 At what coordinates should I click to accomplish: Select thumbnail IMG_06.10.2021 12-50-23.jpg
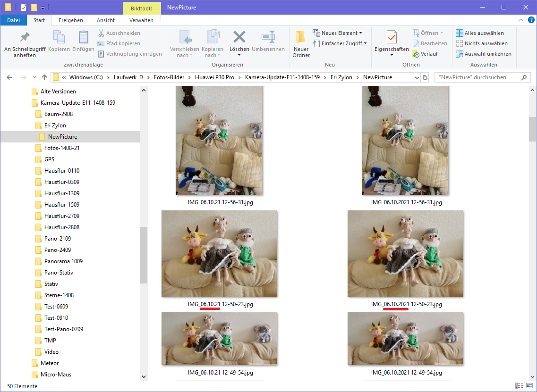[x=405, y=253]
